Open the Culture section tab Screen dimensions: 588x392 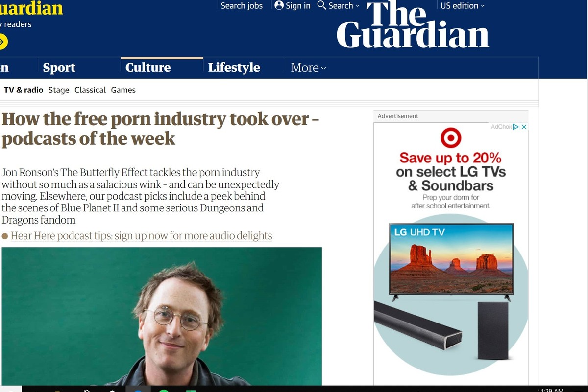click(148, 68)
